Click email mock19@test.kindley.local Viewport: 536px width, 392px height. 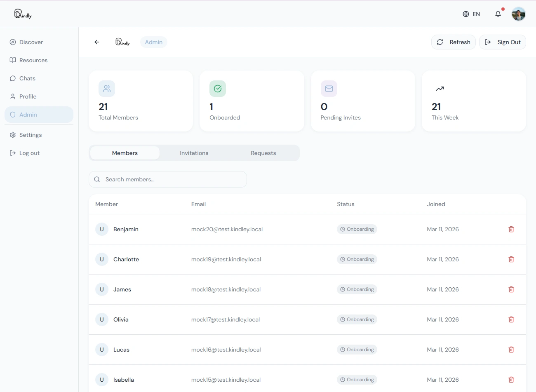[x=226, y=259]
